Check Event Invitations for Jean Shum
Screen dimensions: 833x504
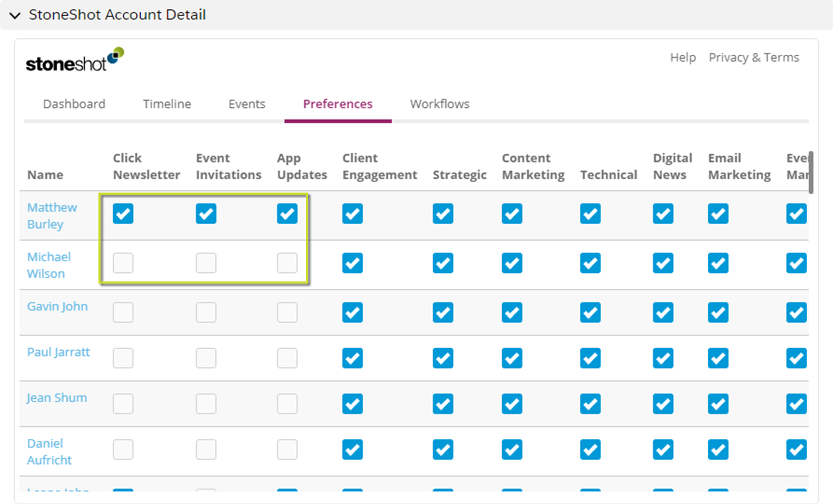click(206, 404)
